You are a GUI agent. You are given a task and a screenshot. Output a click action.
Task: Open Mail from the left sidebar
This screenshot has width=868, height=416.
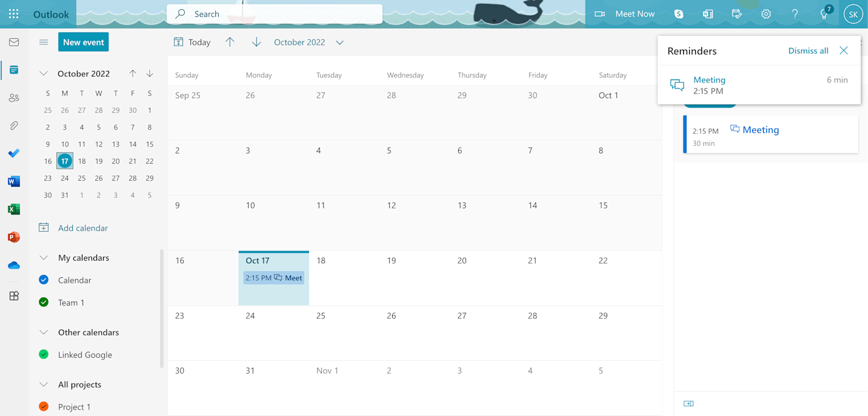14,42
